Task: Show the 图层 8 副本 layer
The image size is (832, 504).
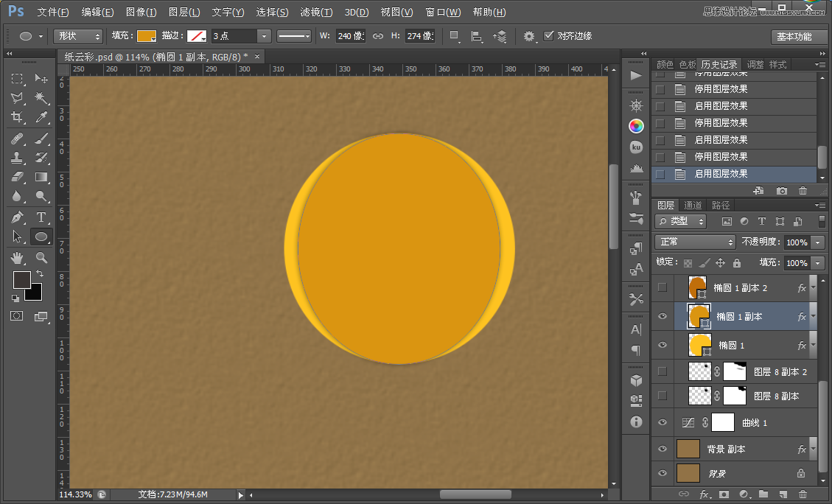Action: [x=663, y=396]
